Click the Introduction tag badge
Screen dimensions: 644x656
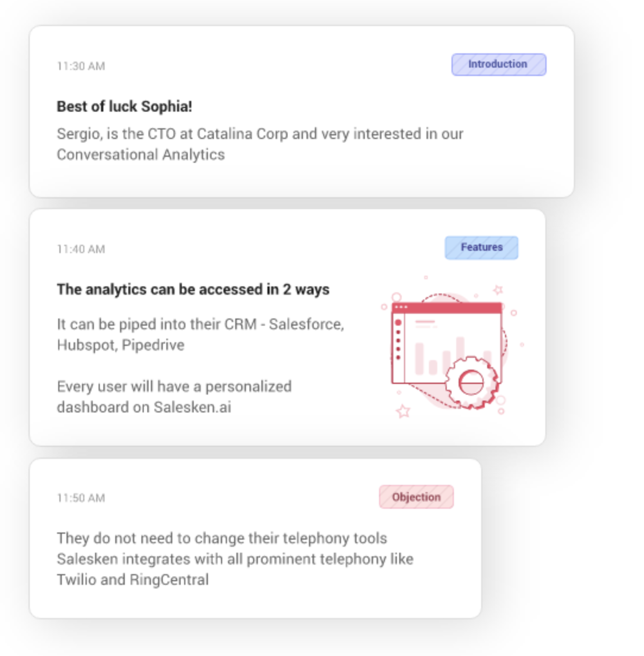coord(498,64)
